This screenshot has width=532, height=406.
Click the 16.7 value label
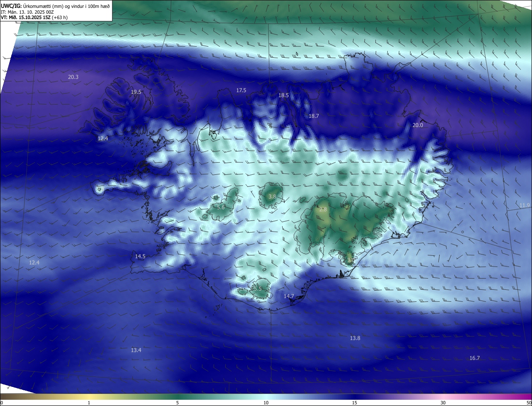474,358
